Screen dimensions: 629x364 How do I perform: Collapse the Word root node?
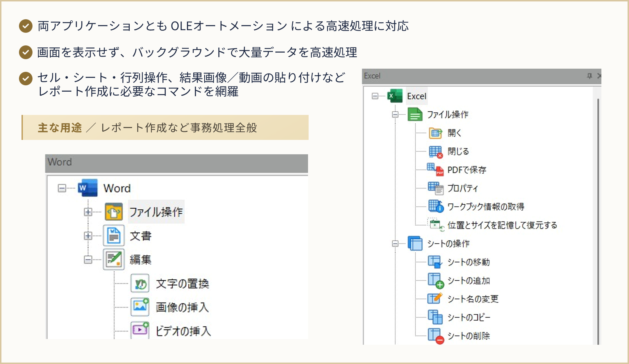62,188
